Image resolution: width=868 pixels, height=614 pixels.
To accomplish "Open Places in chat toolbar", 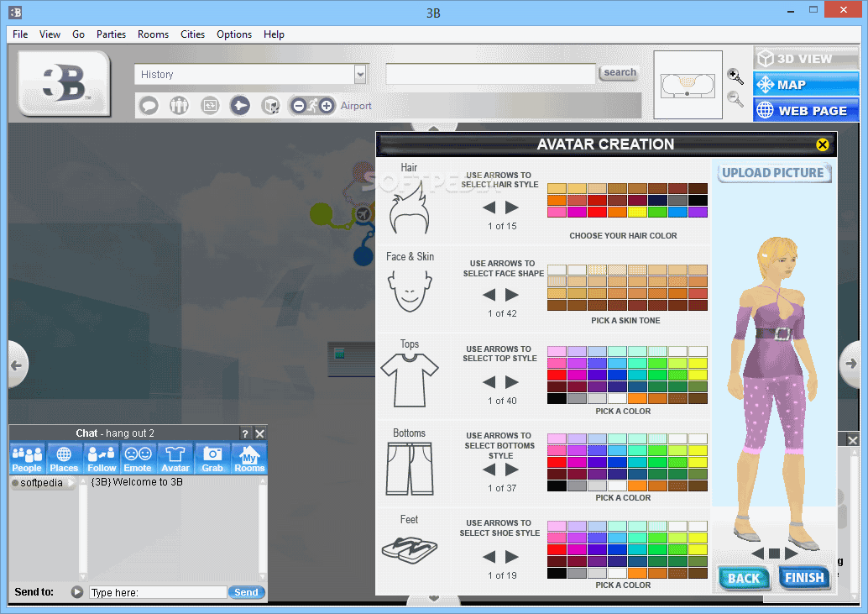I will coord(64,459).
